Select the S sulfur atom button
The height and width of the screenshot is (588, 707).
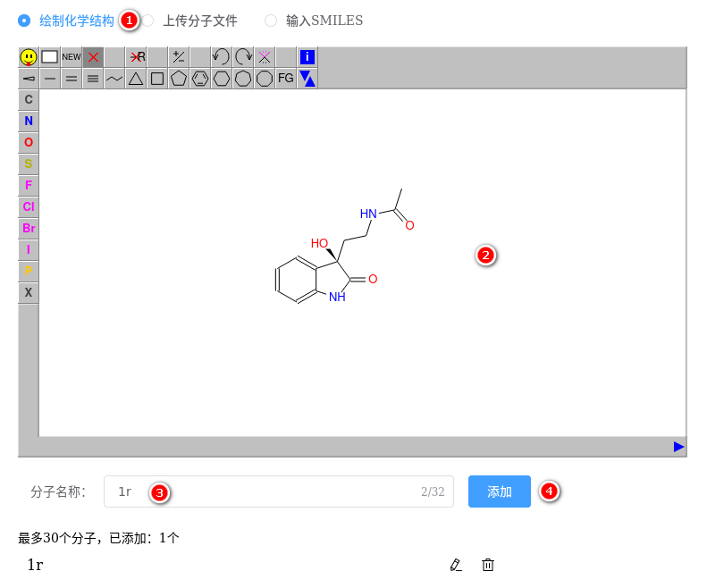pyautogui.click(x=29, y=164)
